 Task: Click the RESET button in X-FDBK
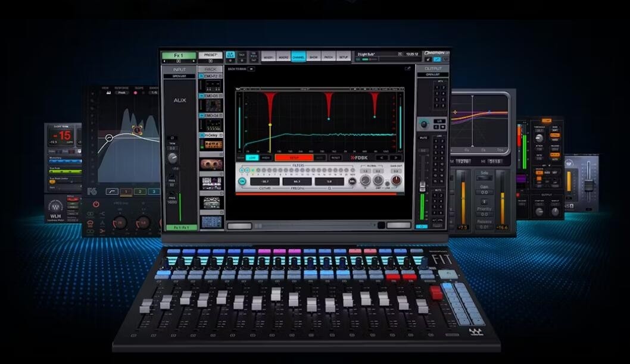335,158
